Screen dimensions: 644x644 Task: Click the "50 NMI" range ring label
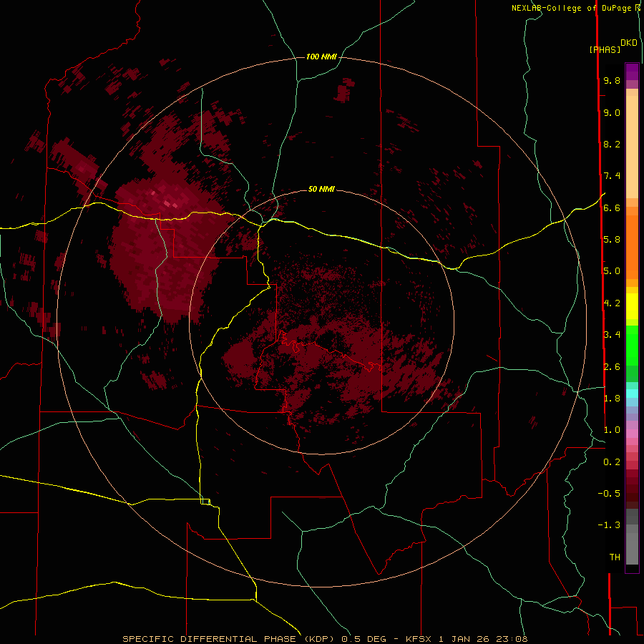click(x=321, y=189)
